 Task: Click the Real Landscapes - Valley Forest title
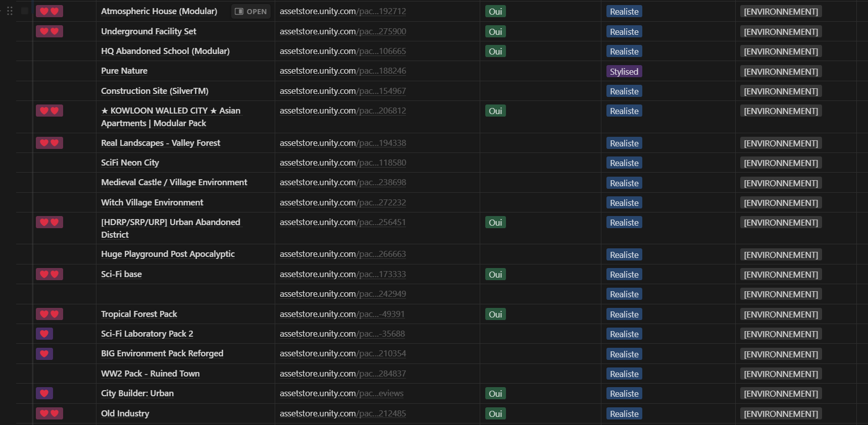pyautogui.click(x=161, y=143)
